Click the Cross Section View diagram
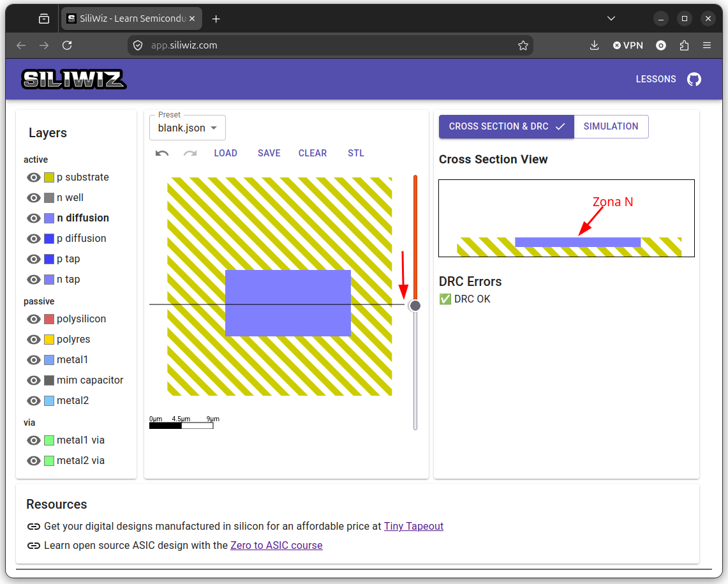The height and width of the screenshot is (584, 728). click(x=567, y=218)
